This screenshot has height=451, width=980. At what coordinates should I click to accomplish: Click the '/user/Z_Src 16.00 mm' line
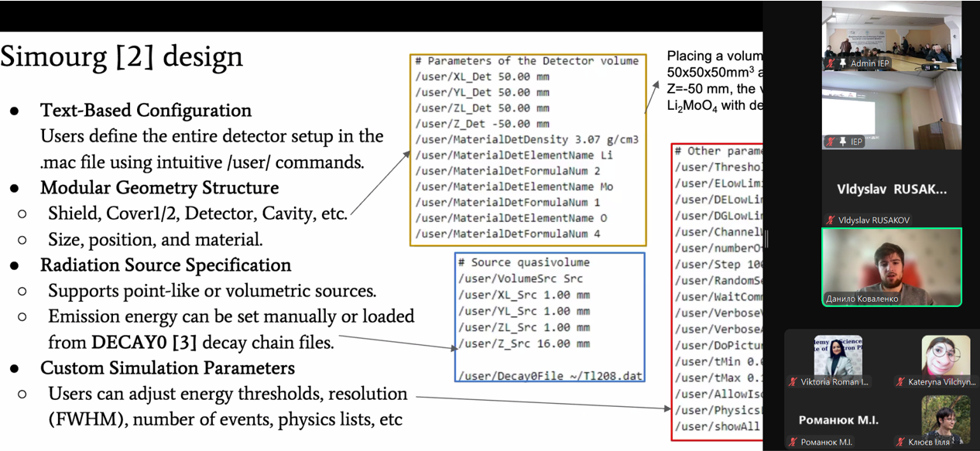tap(523, 343)
